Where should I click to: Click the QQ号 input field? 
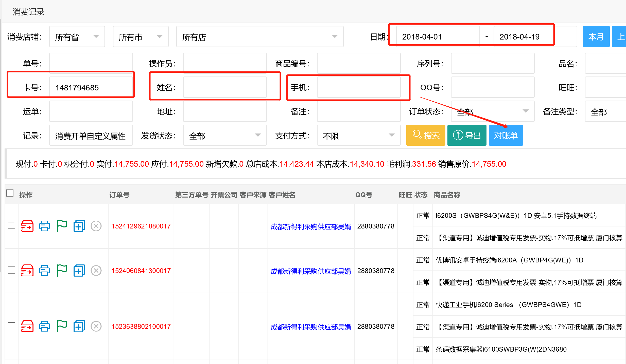pyautogui.click(x=493, y=87)
